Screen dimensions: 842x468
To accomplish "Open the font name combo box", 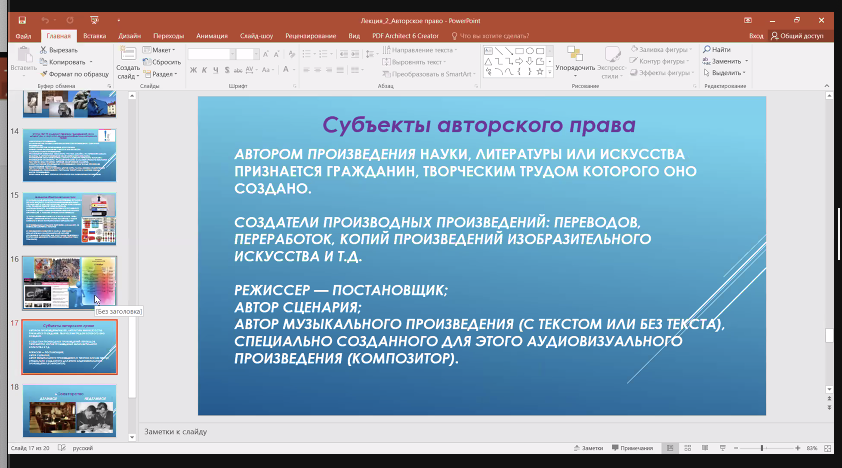I will point(212,54).
